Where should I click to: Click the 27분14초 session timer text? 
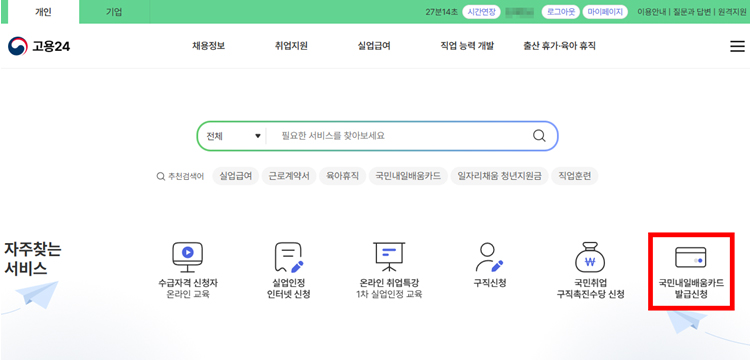441,12
